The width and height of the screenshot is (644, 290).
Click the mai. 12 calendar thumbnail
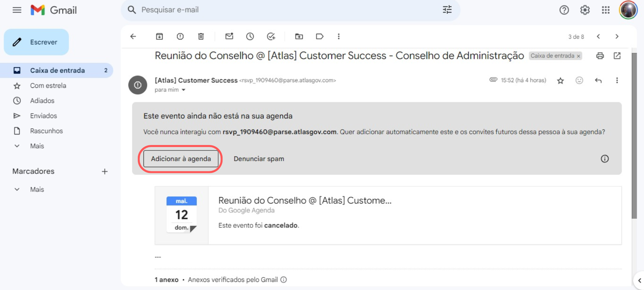coord(182,215)
